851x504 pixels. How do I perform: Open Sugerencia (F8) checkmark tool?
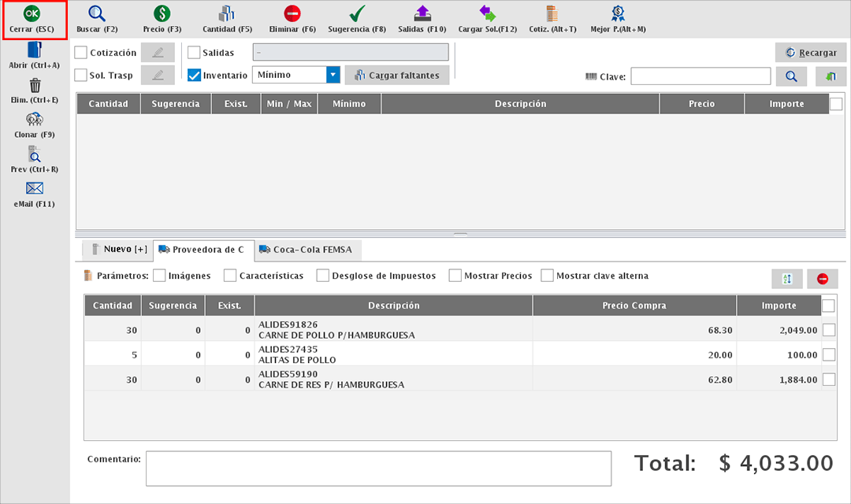357,14
